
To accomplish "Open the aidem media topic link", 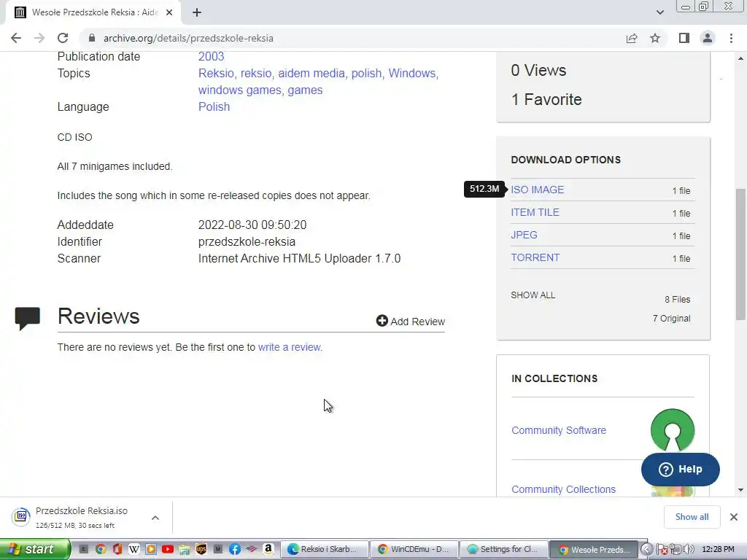I will 311,74.
